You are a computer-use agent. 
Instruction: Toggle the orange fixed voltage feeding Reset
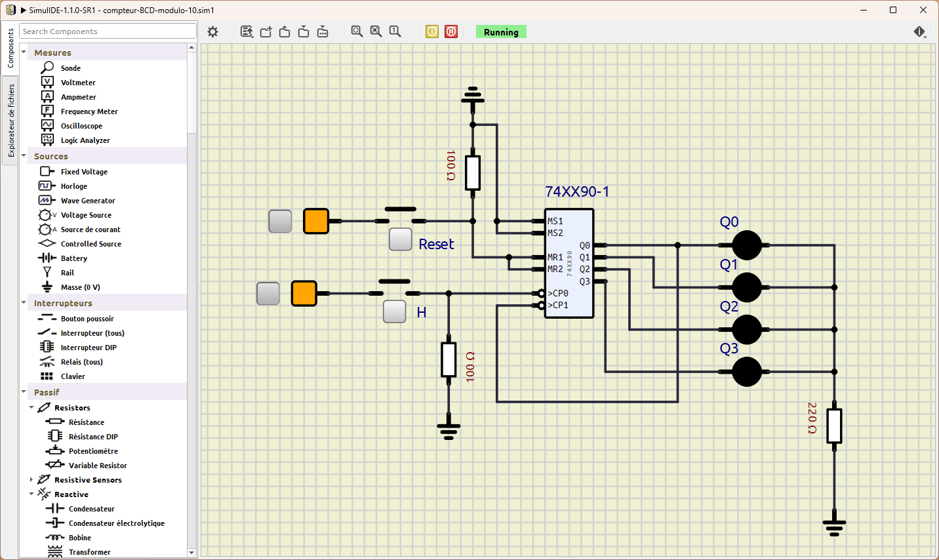pyautogui.click(x=316, y=222)
